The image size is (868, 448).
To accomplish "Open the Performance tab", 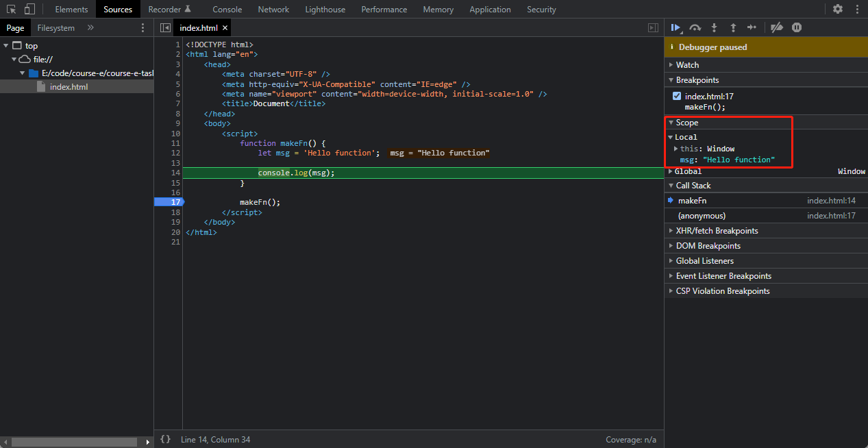I will (x=384, y=10).
